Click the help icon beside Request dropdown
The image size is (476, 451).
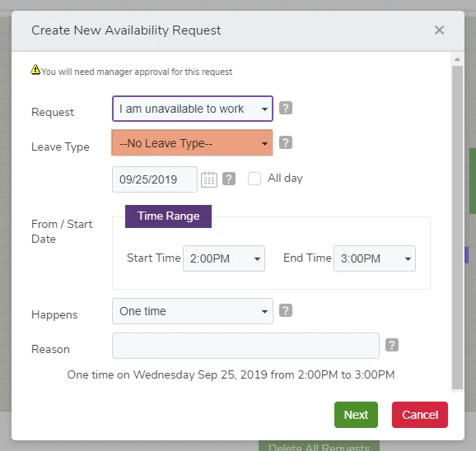click(286, 108)
